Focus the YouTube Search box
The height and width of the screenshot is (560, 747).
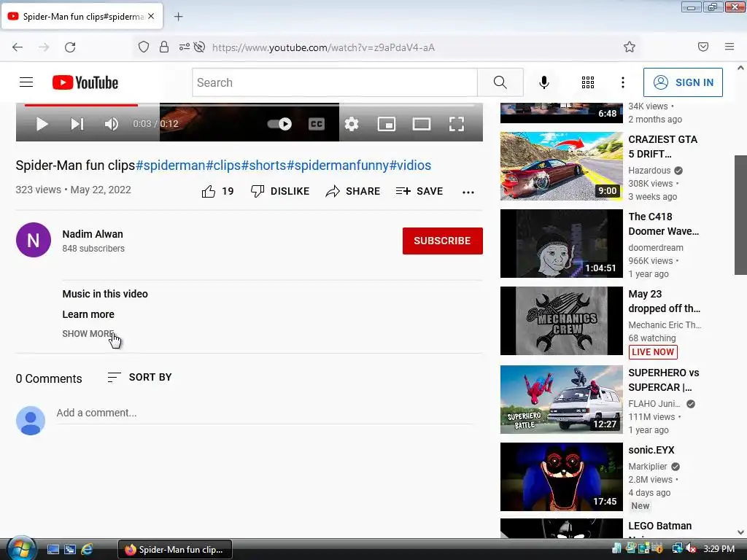pos(335,82)
